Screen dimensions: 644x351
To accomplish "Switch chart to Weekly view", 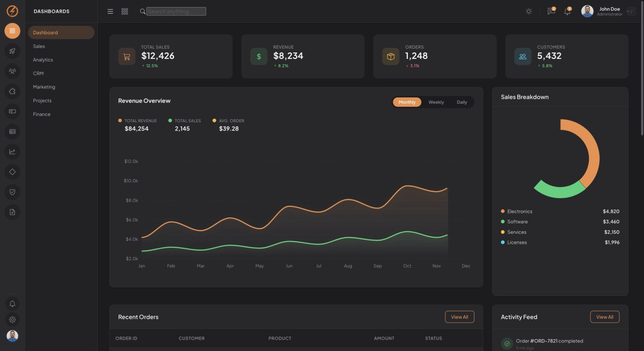I will coord(436,102).
